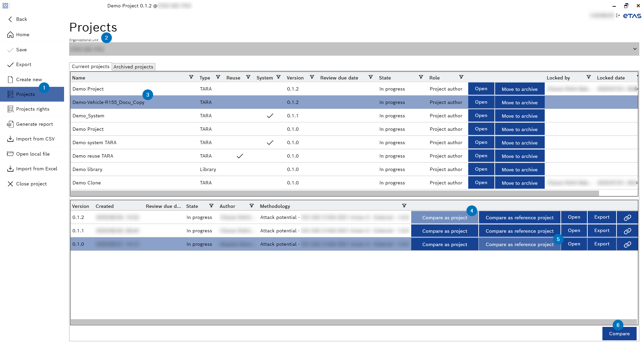Click the link icon for version 0.1.2

click(627, 218)
